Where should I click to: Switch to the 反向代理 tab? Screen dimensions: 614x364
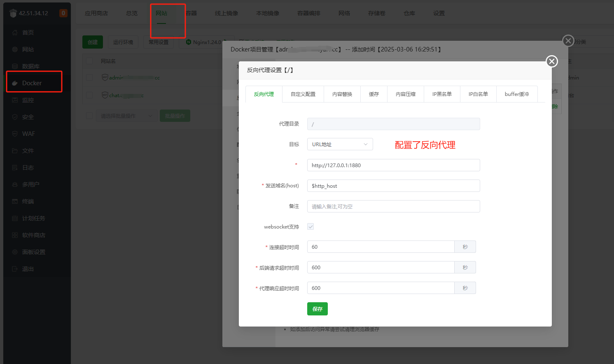pyautogui.click(x=264, y=94)
